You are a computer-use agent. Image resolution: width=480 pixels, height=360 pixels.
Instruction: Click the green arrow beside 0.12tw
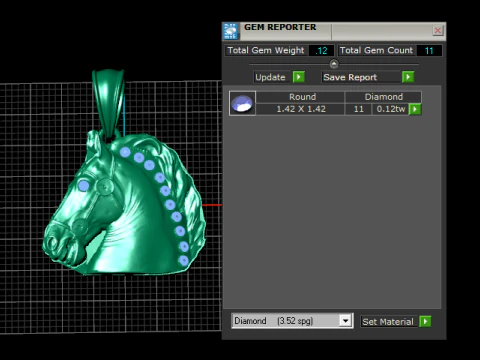pos(415,109)
